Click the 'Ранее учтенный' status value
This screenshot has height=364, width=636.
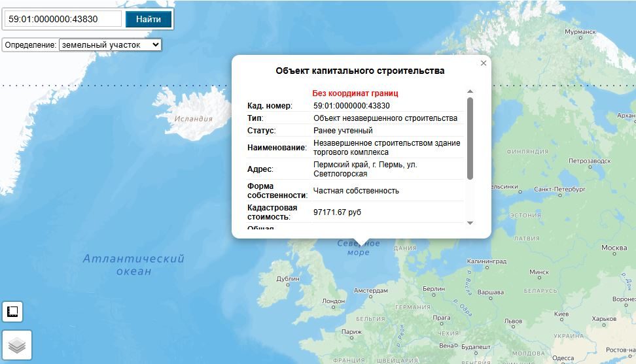pos(343,131)
